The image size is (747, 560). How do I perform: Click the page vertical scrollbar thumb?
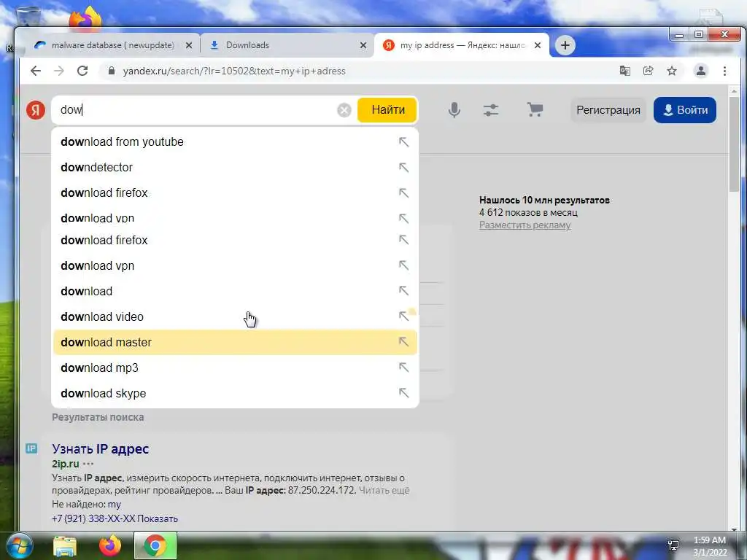[734, 145]
